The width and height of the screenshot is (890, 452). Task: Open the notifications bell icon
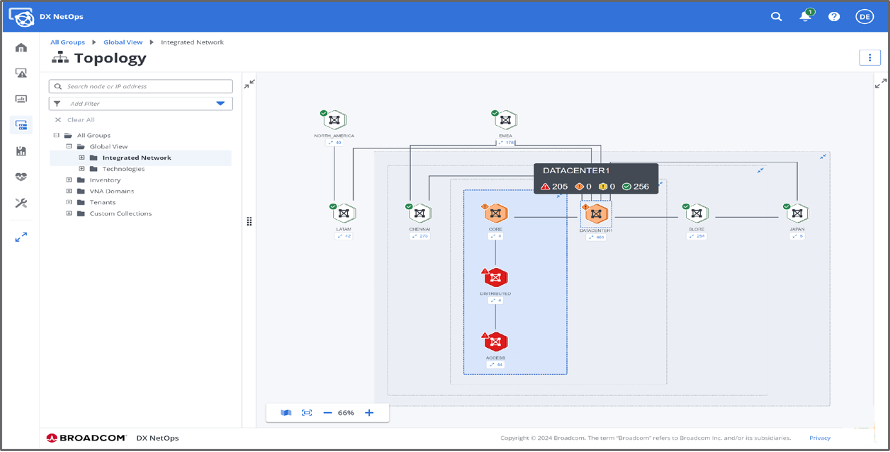point(805,16)
